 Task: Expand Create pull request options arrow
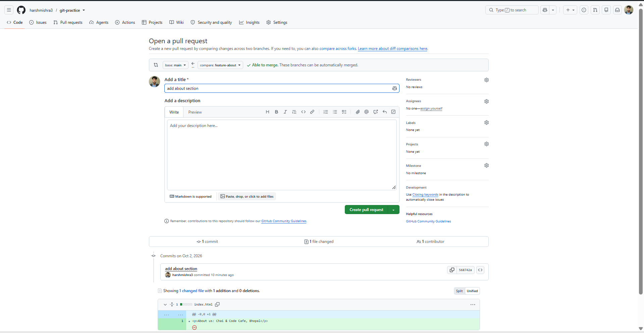[x=394, y=210]
